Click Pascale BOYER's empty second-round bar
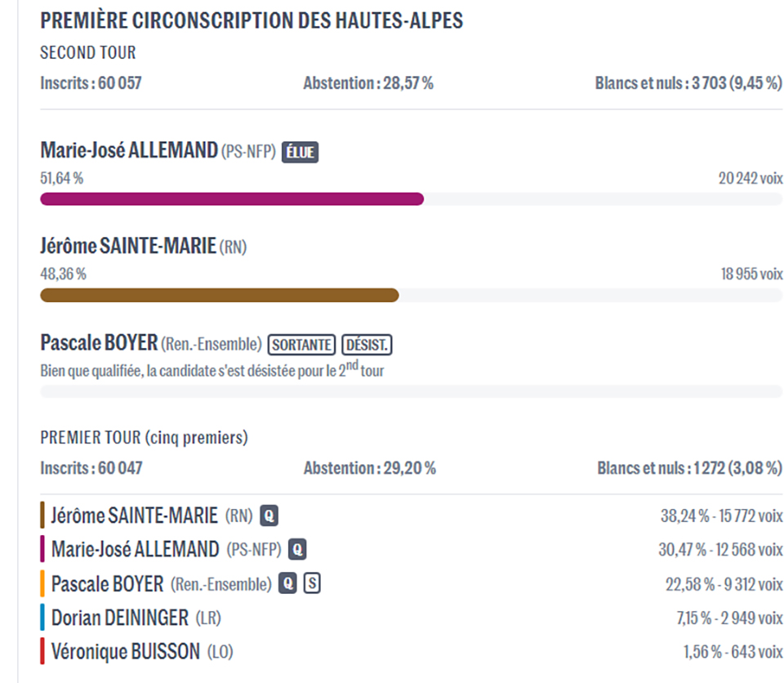The image size is (784, 683). (412, 391)
